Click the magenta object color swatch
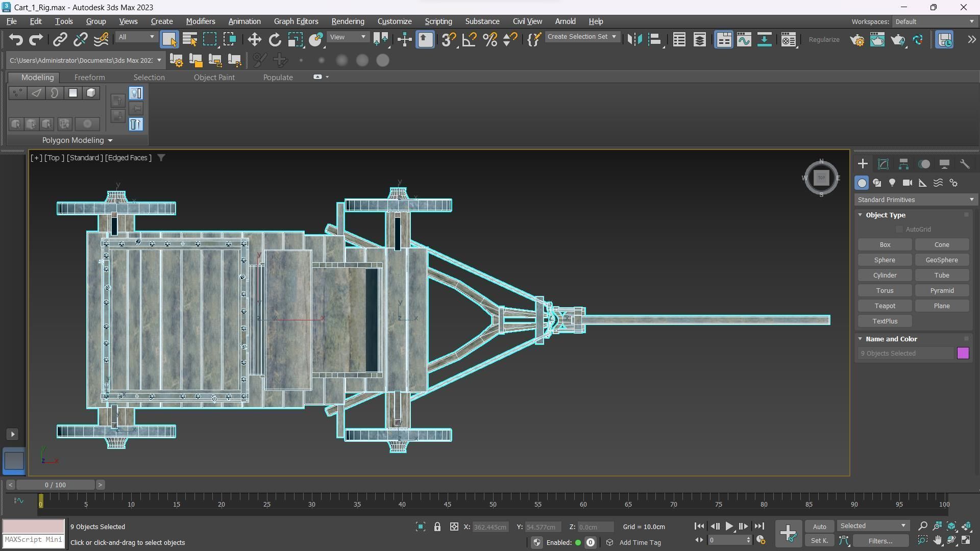980x551 pixels. point(963,354)
